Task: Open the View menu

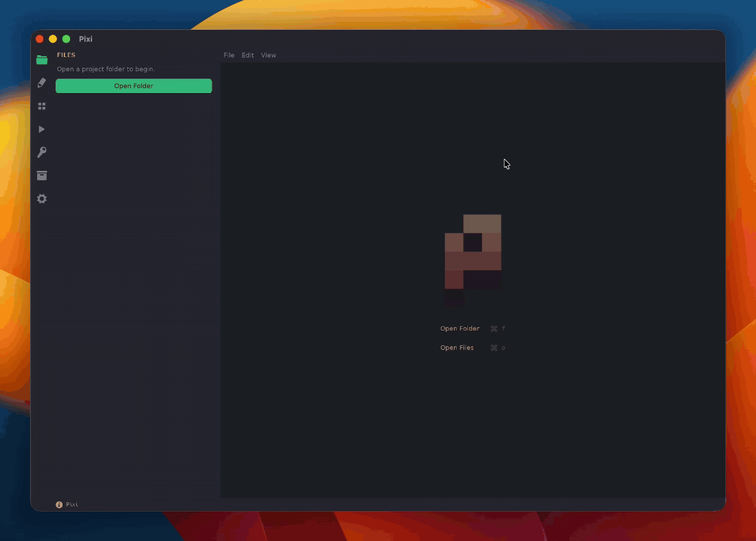Action: (268, 55)
